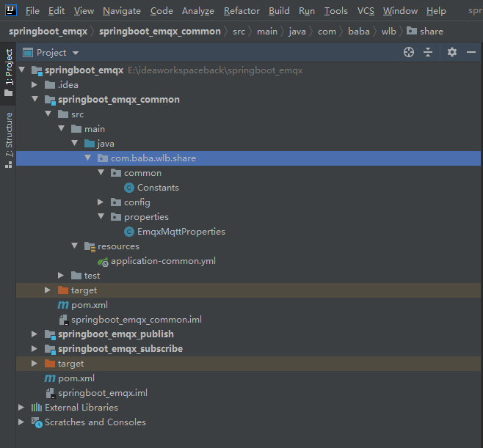Click the collapse all icon in Project panel

[x=428, y=52]
